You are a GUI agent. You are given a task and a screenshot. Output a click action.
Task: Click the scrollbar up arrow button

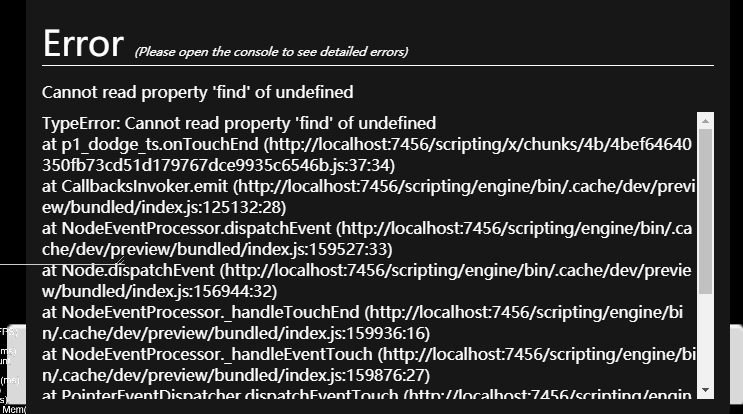click(x=705, y=120)
